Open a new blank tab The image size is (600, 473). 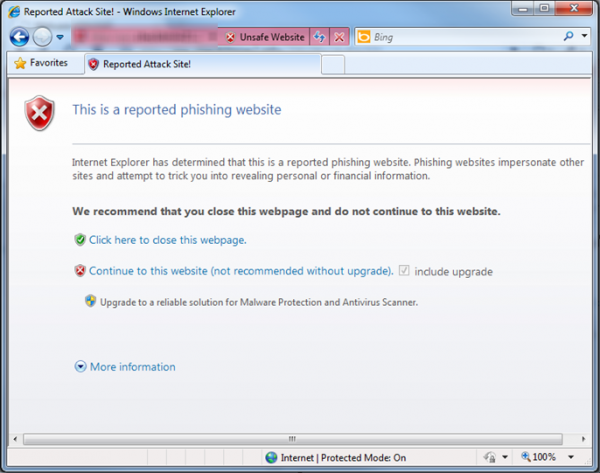pos(333,64)
